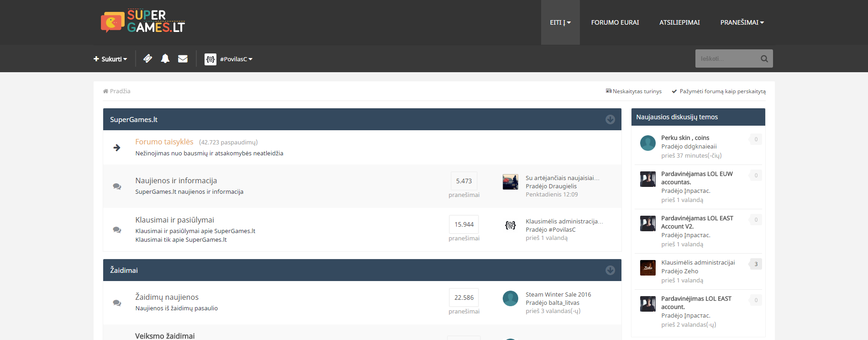Click #PovilasC avatar in Klausimai row
The image size is (868, 340).
510,225
